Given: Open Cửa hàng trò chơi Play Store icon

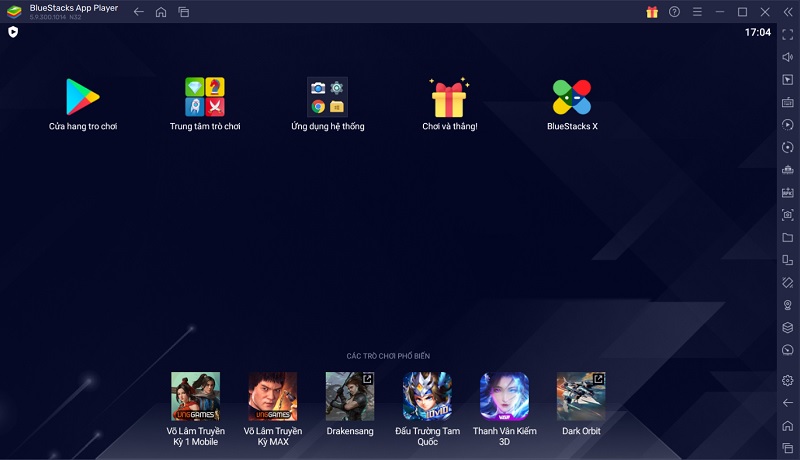Looking at the screenshot, I should click(x=83, y=97).
